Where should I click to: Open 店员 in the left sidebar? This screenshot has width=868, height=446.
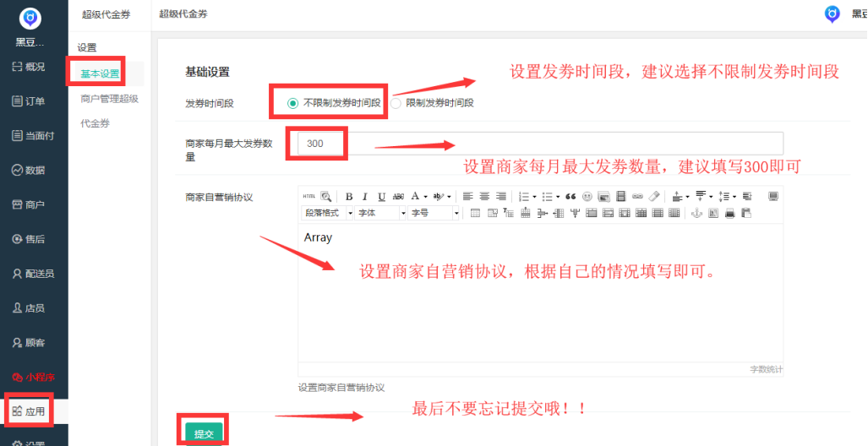pos(29,308)
